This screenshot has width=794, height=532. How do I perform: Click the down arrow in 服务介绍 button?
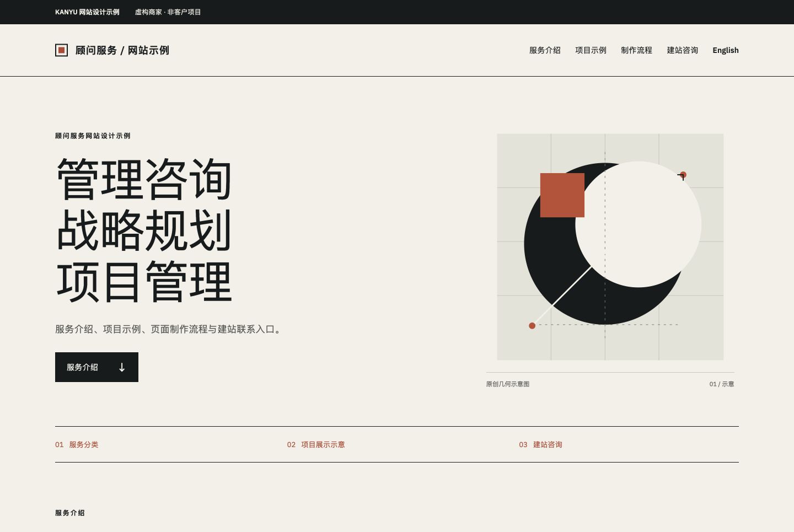tap(122, 367)
